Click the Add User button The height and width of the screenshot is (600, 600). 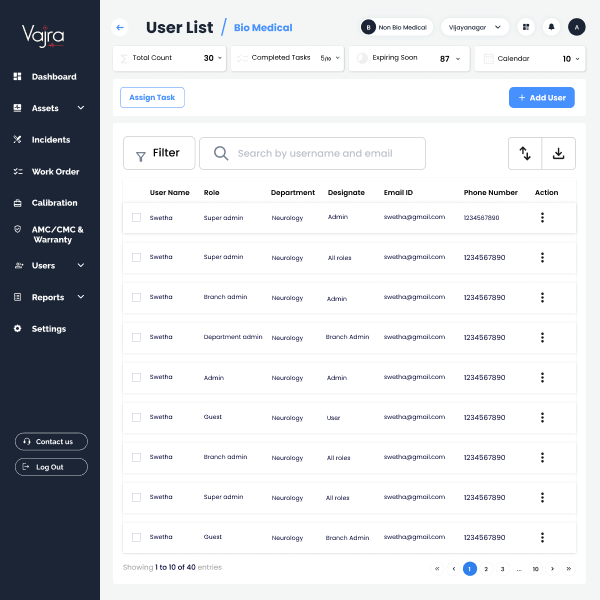coord(541,97)
